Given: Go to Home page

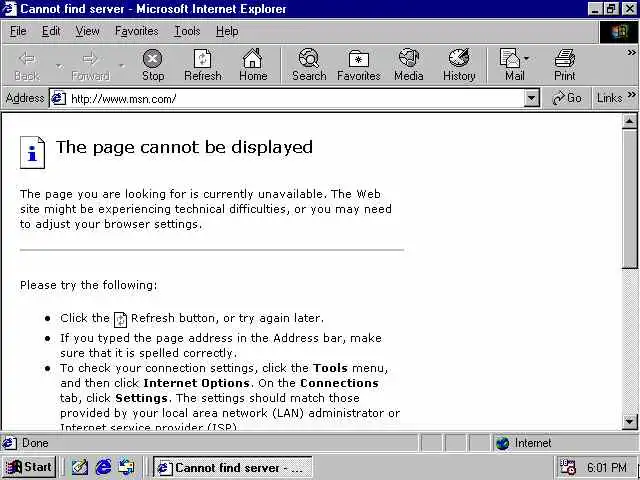Looking at the screenshot, I should point(253,65).
